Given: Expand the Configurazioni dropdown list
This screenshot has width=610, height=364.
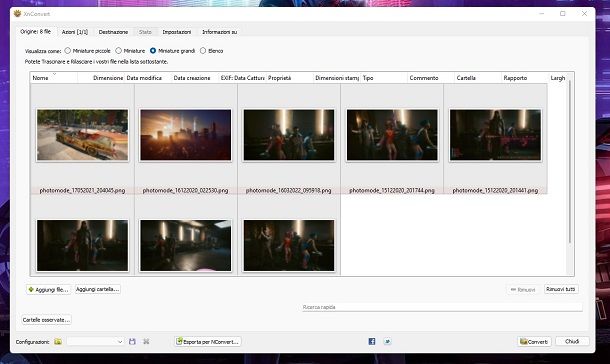Looking at the screenshot, I should pos(95,341).
